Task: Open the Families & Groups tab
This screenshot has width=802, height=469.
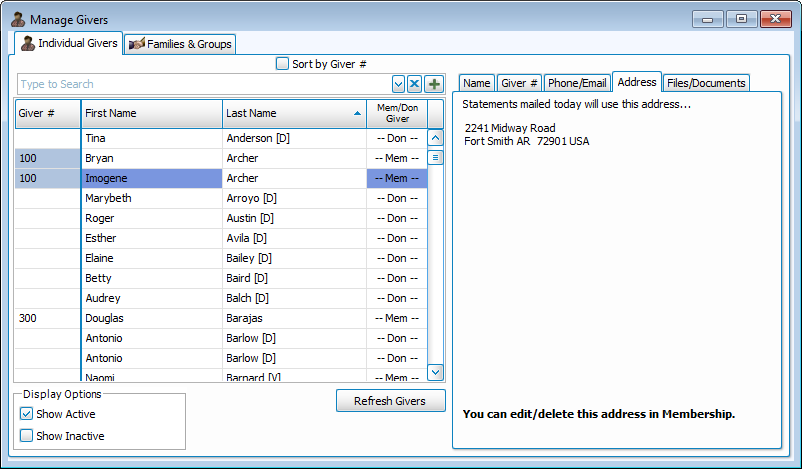Action: click(x=179, y=44)
